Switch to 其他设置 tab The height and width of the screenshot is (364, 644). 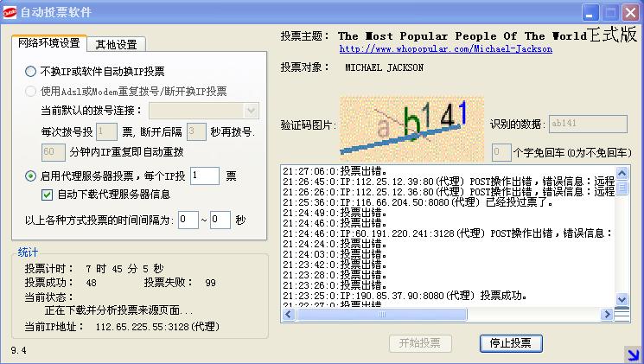tap(116, 44)
